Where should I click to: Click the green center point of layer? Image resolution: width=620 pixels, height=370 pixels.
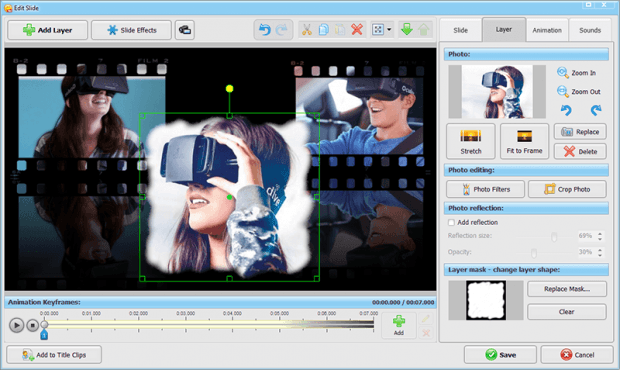tap(229, 197)
